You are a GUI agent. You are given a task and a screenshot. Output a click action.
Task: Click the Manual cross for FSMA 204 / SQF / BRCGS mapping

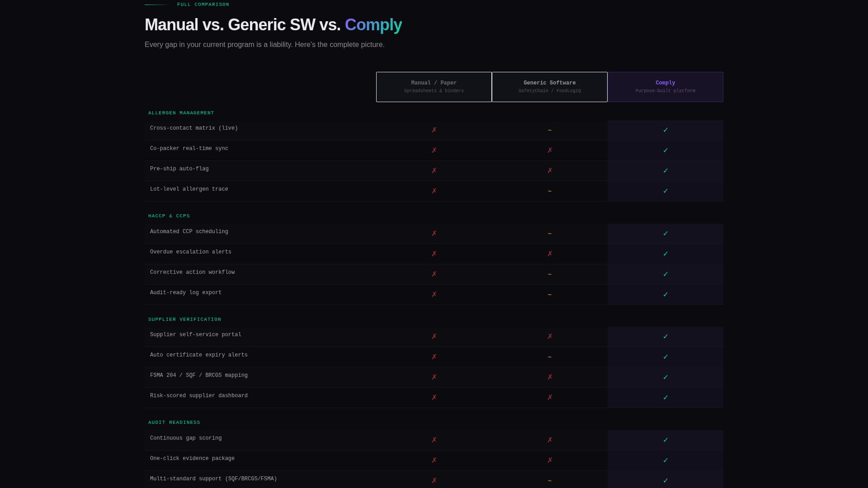[x=434, y=377]
